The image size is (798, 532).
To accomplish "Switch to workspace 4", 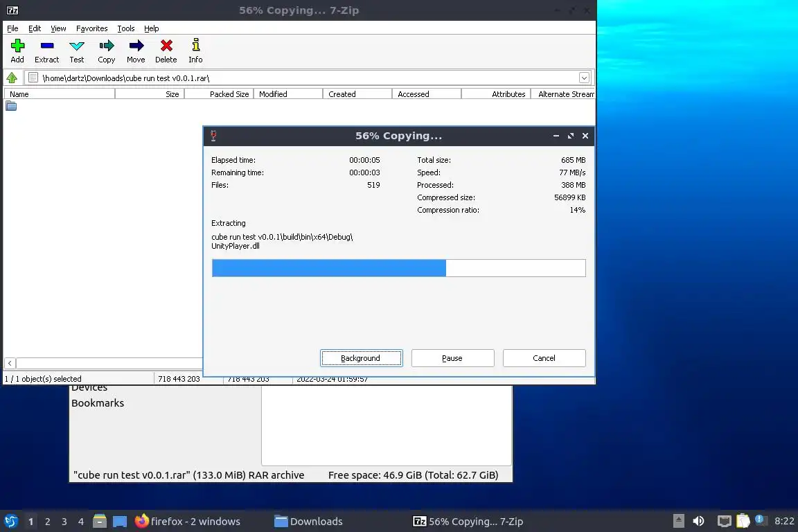I will click(81, 522).
